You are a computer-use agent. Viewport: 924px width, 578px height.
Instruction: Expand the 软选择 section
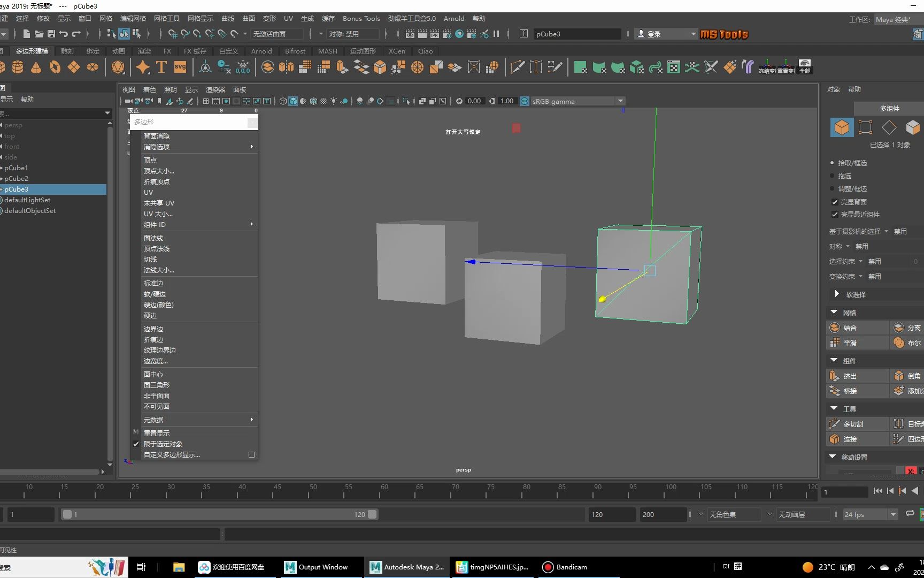(x=837, y=294)
